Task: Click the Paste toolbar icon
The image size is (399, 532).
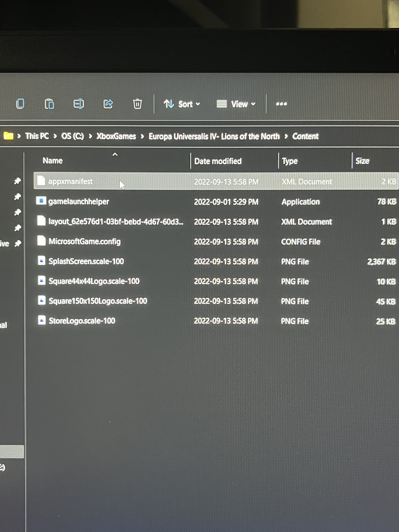Action: pos(49,104)
